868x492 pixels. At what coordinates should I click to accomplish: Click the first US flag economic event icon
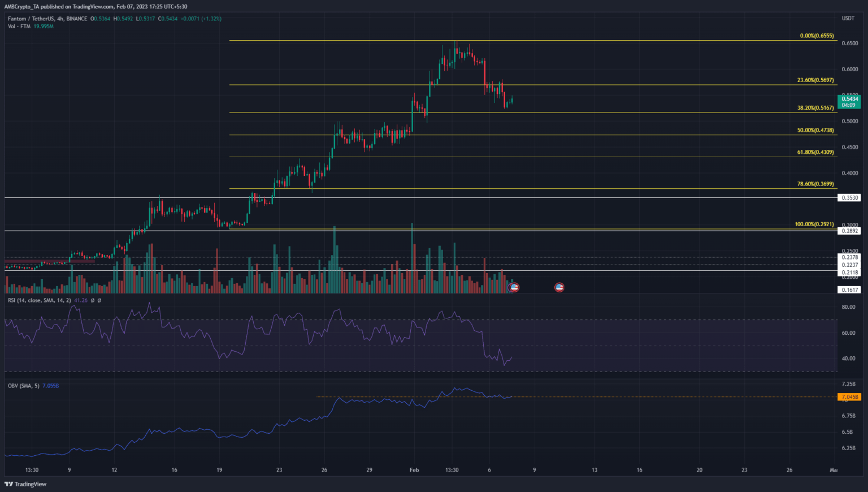514,287
